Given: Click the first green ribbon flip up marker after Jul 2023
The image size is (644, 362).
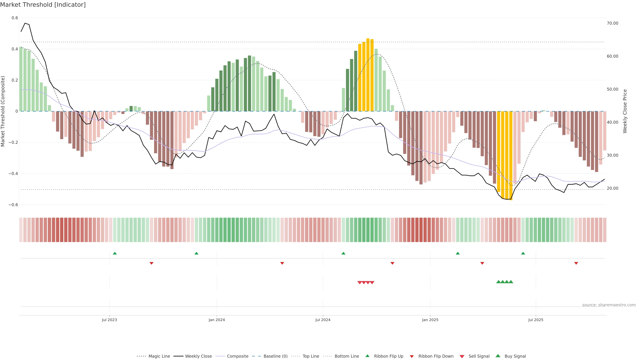Looking at the screenshot, I should 115,253.
